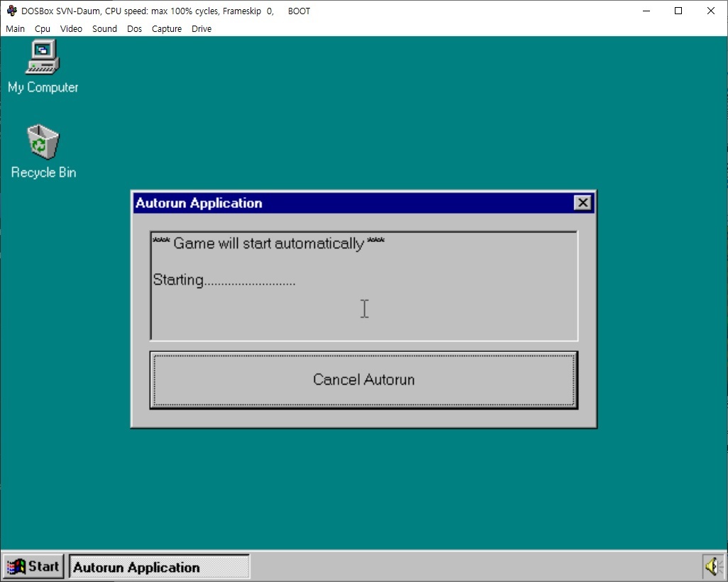Screen dimensions: 728x582
Task: Minimize the DOSBox window
Action: tap(646, 11)
